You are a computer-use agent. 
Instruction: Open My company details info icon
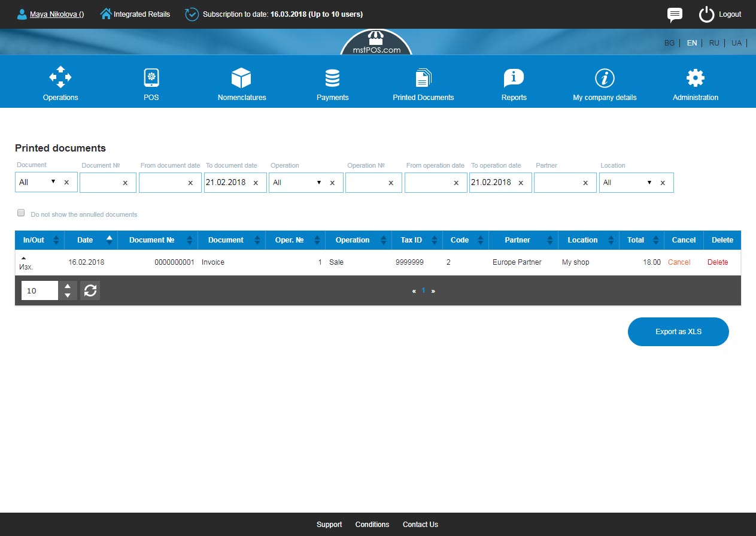[605, 78]
